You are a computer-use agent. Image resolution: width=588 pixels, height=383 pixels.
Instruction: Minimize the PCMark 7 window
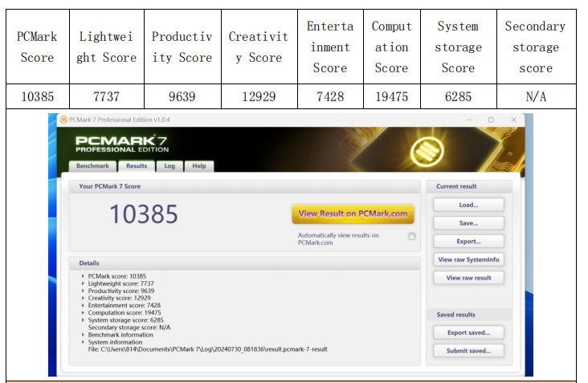tap(468, 120)
